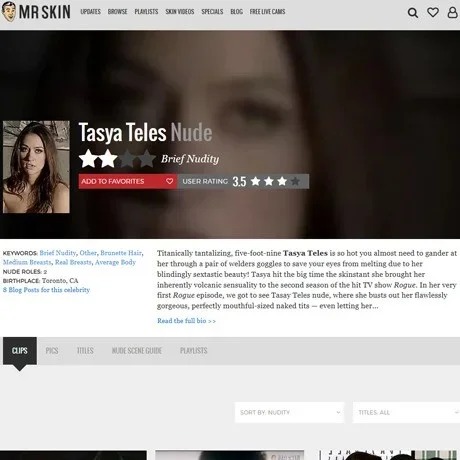Switch to the Titles tab

tap(85, 351)
